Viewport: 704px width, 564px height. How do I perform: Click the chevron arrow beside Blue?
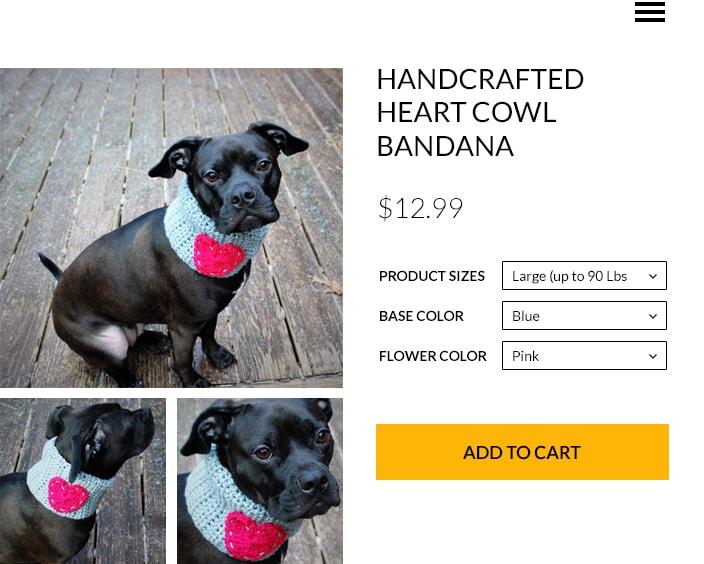tap(653, 316)
